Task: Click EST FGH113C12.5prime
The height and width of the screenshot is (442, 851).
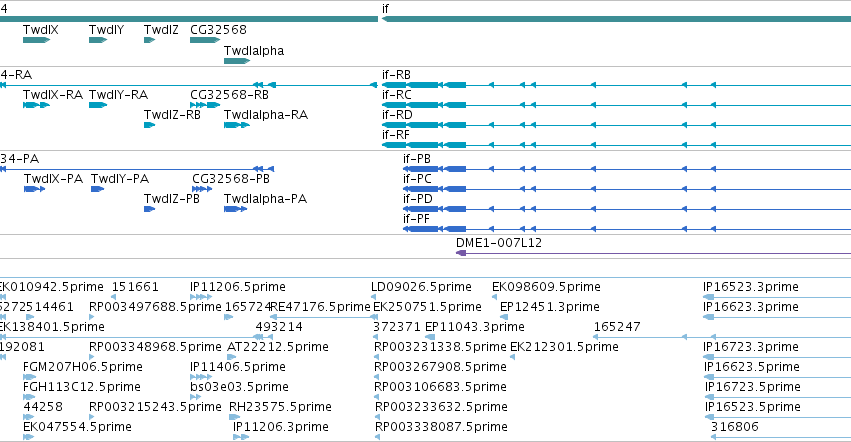Action: tap(29, 397)
